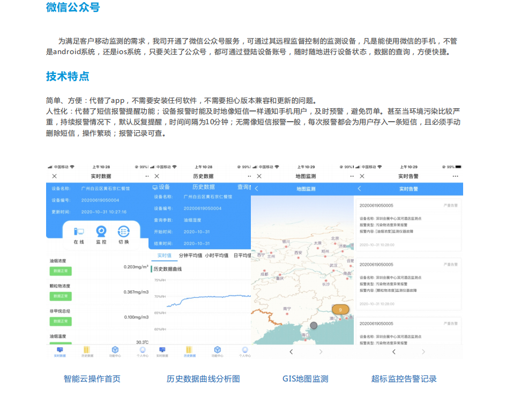506x420 pixels.
Task: Tap the 切换 switch device icon
Action: point(124,235)
